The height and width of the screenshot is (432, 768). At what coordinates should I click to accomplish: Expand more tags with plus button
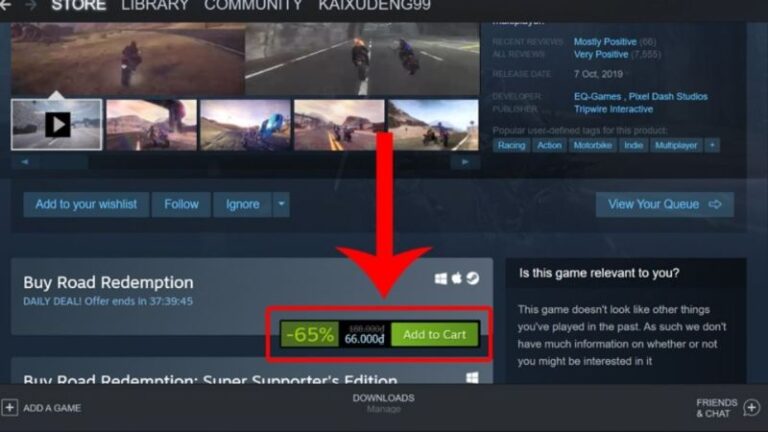712,145
